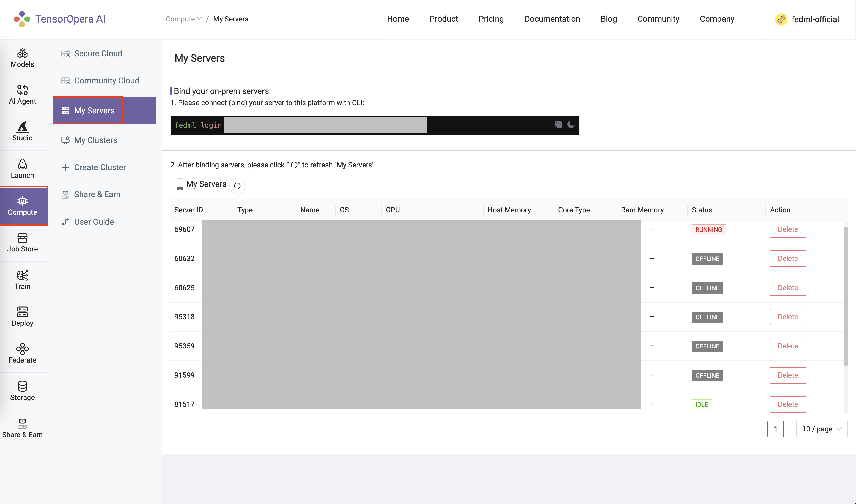Click the Server ID column header
The width and height of the screenshot is (856, 504).
pos(189,210)
